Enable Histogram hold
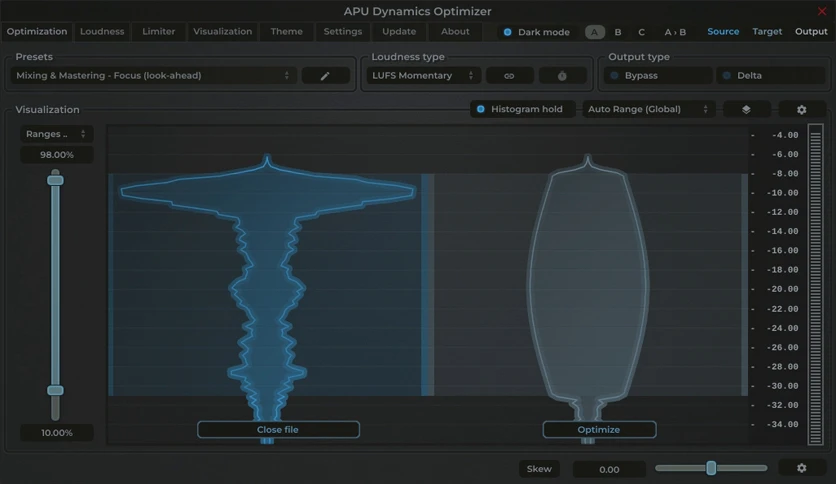Image resolution: width=836 pixels, height=484 pixels. 522,109
